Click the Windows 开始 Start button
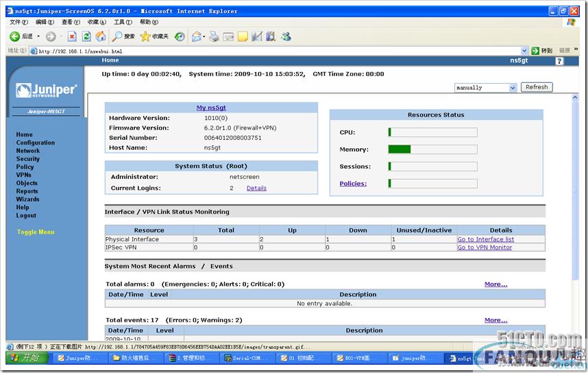Screen dimensions: 588x373 pyautogui.click(x=27, y=358)
